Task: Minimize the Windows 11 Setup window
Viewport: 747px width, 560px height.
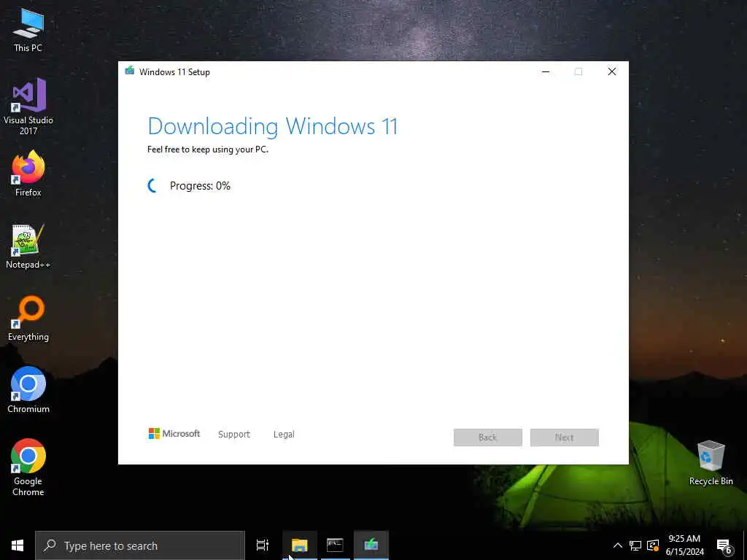Action: click(x=546, y=72)
